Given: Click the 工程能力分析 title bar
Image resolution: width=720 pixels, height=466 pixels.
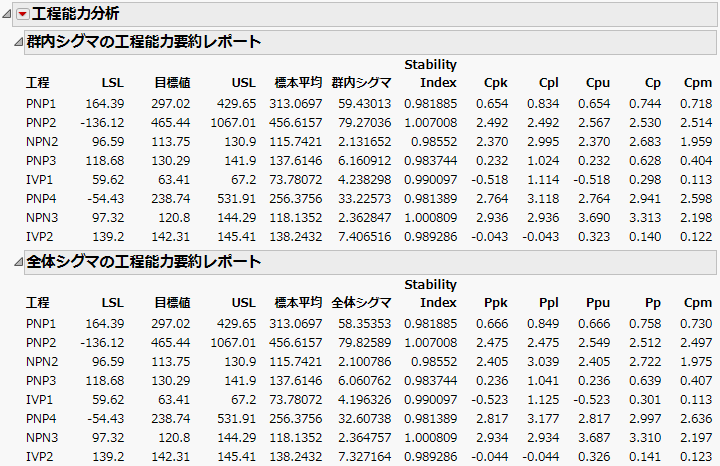Looking at the screenshot, I should pos(82,14).
